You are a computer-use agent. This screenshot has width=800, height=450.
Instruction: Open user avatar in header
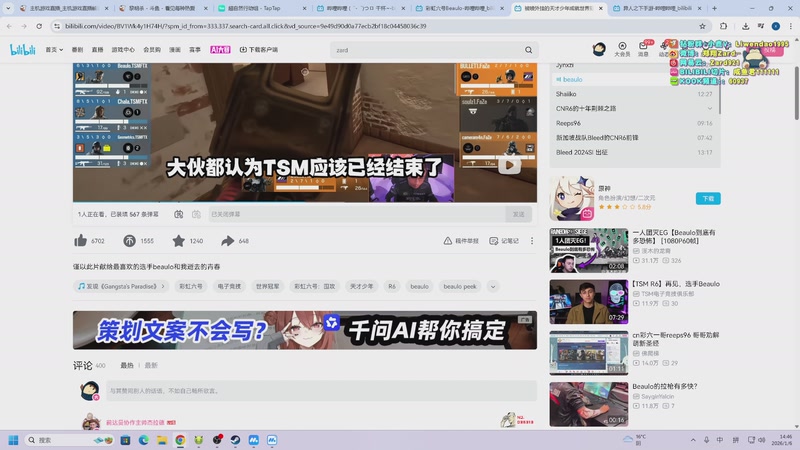click(599, 49)
